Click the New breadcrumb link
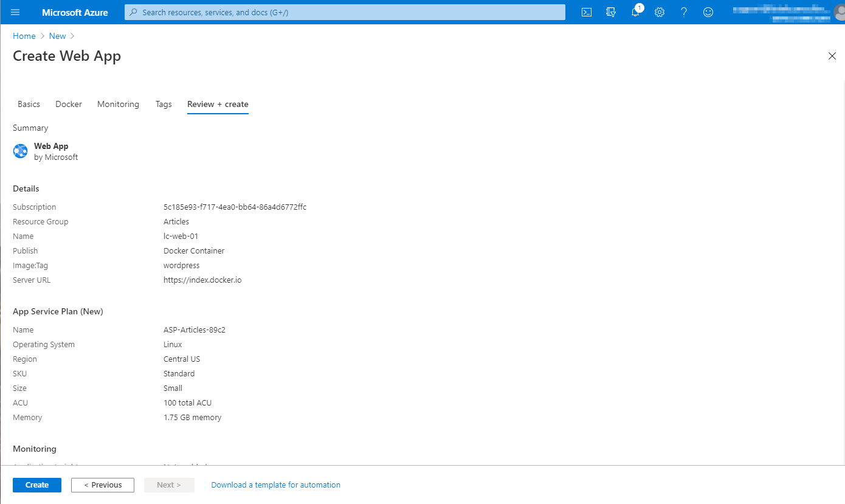845x504 pixels. (57, 35)
